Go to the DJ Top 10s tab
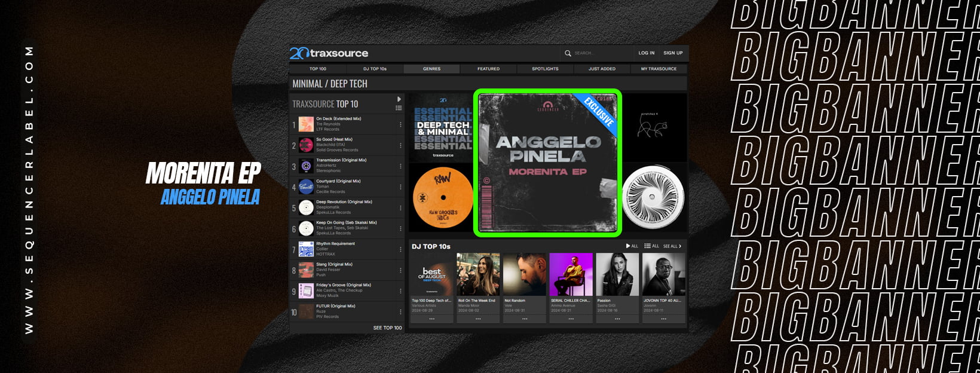Viewport: 980px width, 373px height. tap(375, 69)
